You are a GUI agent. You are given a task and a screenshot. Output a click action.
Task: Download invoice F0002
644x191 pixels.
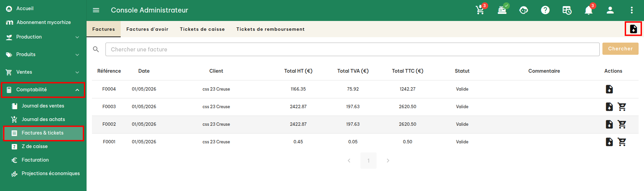pos(609,124)
